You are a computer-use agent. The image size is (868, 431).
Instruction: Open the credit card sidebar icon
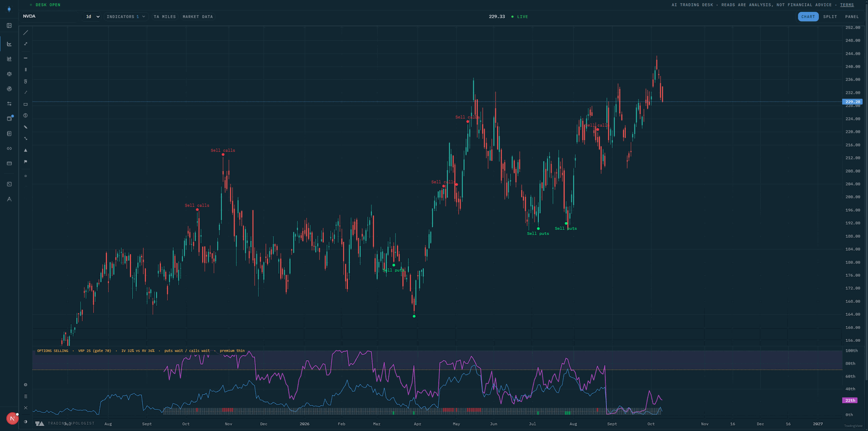click(9, 163)
